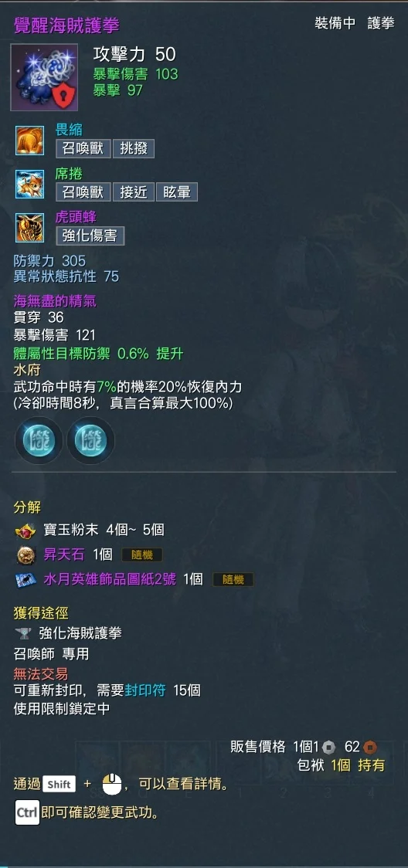
Task: Click the Shift key hint badge
Action: pos(59,785)
